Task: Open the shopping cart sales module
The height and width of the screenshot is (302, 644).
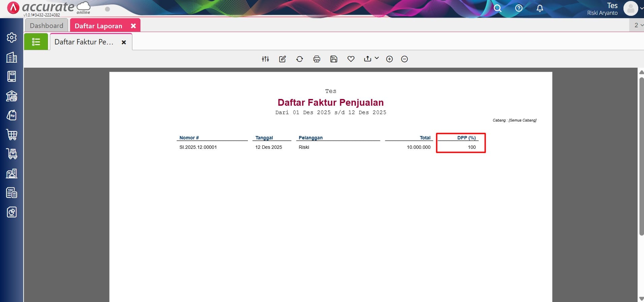Action: tap(12, 135)
